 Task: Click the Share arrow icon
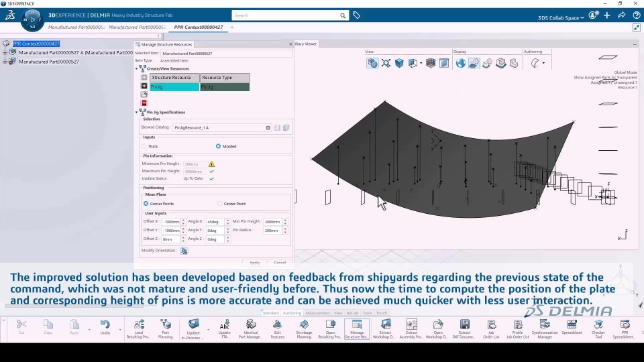(x=622, y=15)
